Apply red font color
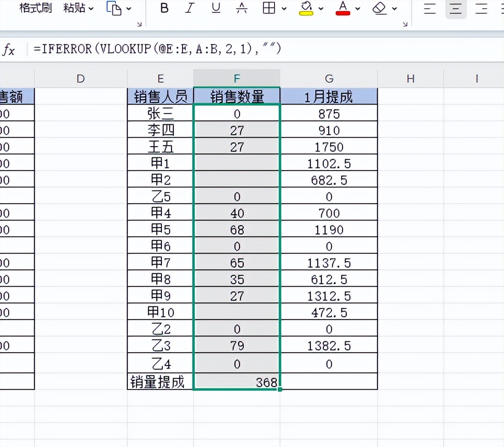The height and width of the screenshot is (447, 504). click(343, 8)
